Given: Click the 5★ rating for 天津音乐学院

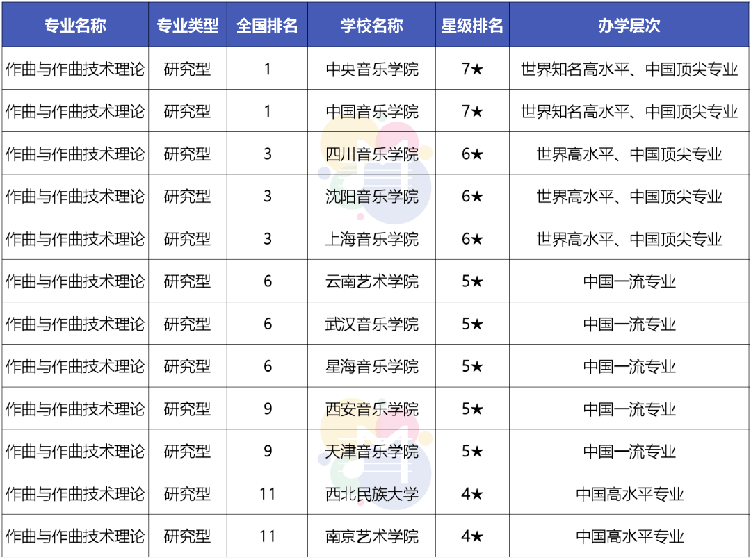Looking at the screenshot, I should [x=472, y=451].
